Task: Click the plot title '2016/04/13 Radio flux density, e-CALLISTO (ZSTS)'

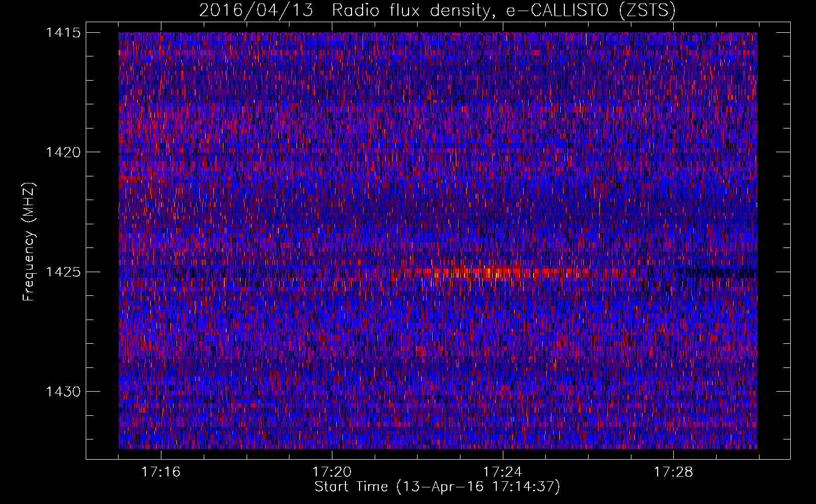Action: click(x=437, y=10)
